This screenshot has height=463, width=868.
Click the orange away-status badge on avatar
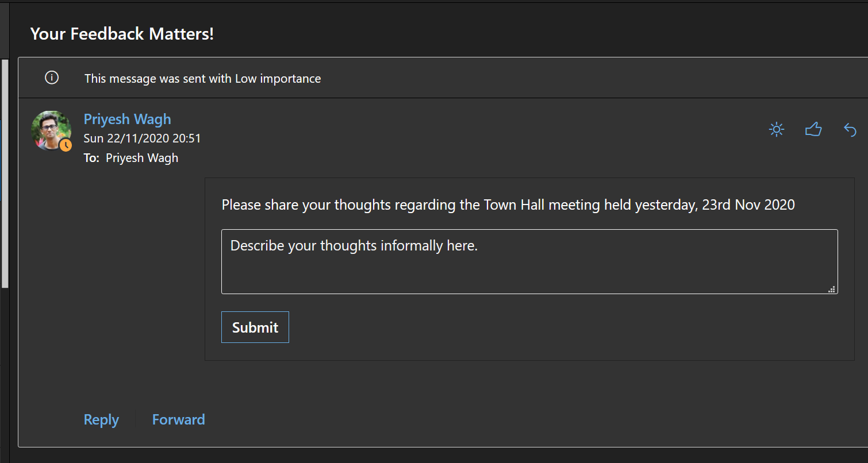tap(66, 145)
